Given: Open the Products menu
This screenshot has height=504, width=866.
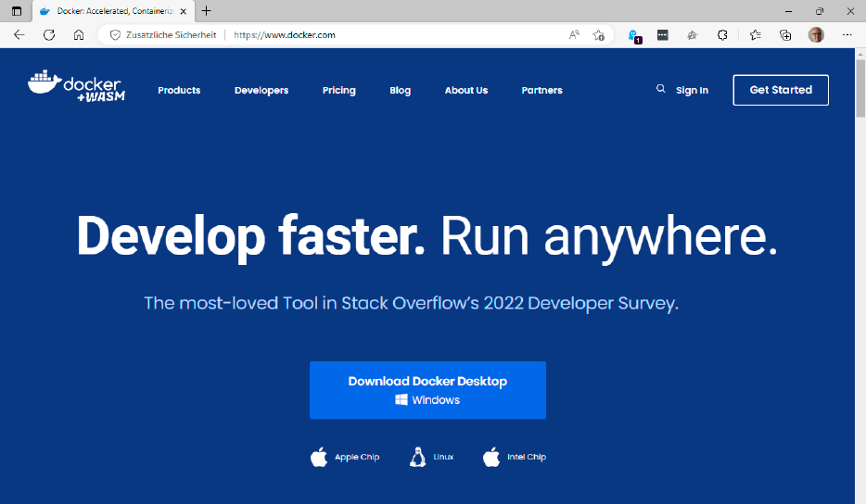Looking at the screenshot, I should (x=179, y=90).
